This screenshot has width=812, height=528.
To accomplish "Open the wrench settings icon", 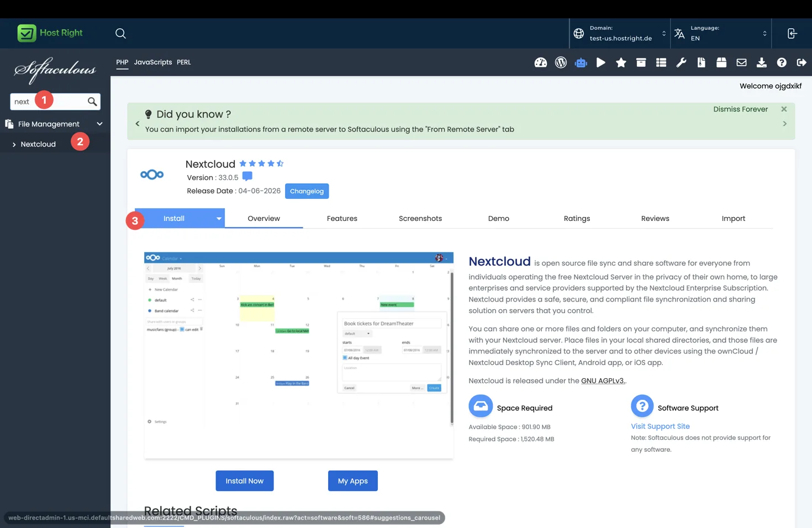I will (x=681, y=62).
